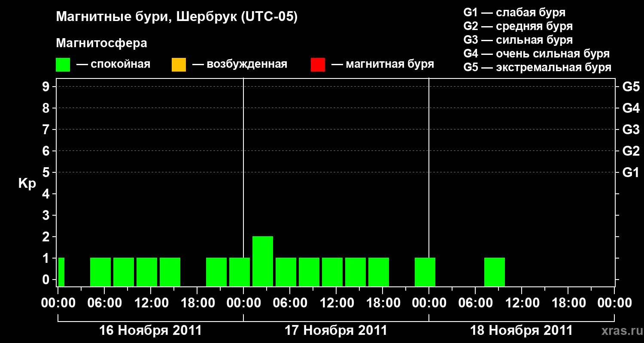This screenshot has height=343, width=644.
Task: Click the 'G3 — сильная буря' legend line
Action: click(x=518, y=40)
